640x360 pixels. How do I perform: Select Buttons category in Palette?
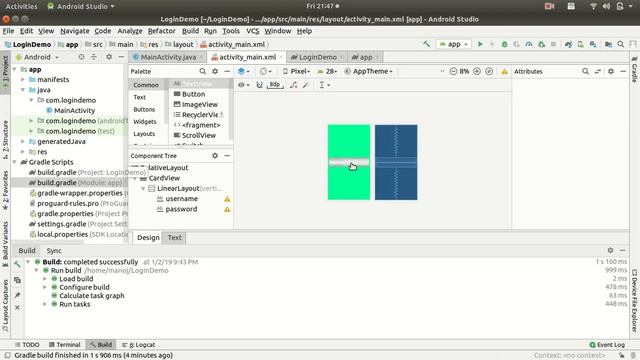144,109
